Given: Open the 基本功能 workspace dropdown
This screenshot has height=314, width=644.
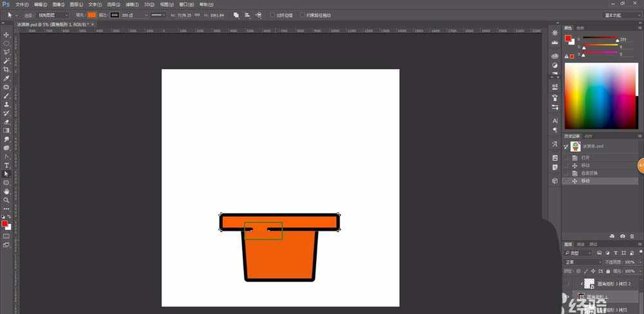Looking at the screenshot, I should (620, 15).
